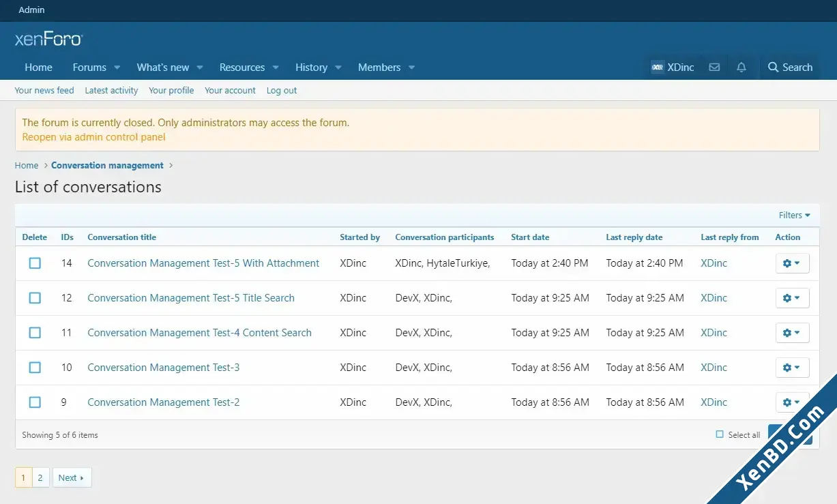Go to page 2

point(40,478)
